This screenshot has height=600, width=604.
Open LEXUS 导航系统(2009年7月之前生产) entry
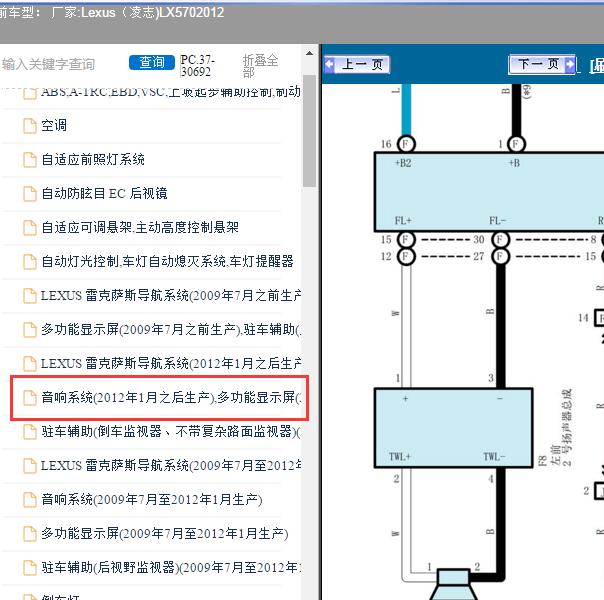click(171, 295)
